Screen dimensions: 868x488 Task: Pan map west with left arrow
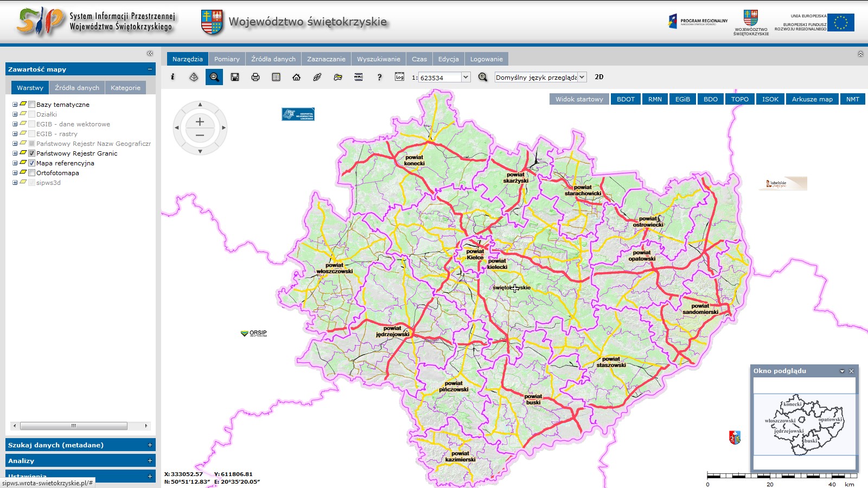(176, 128)
